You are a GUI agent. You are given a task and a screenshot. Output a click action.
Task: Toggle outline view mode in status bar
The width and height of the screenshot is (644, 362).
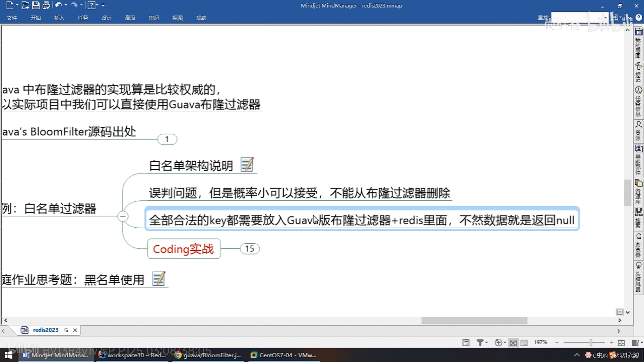(x=524, y=343)
